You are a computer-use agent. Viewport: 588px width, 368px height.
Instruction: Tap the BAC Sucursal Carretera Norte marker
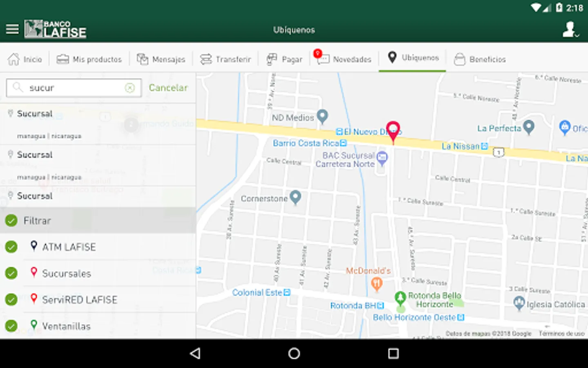pos(382,158)
